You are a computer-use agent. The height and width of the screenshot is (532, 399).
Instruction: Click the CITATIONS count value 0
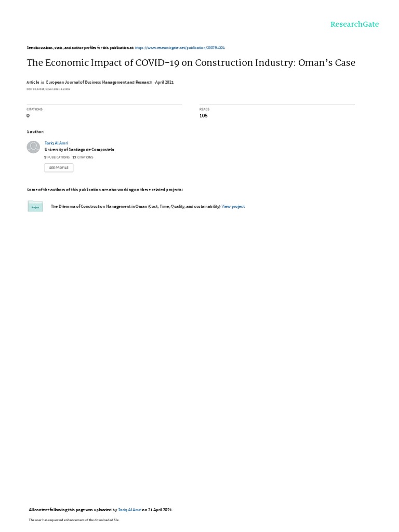[28, 116]
